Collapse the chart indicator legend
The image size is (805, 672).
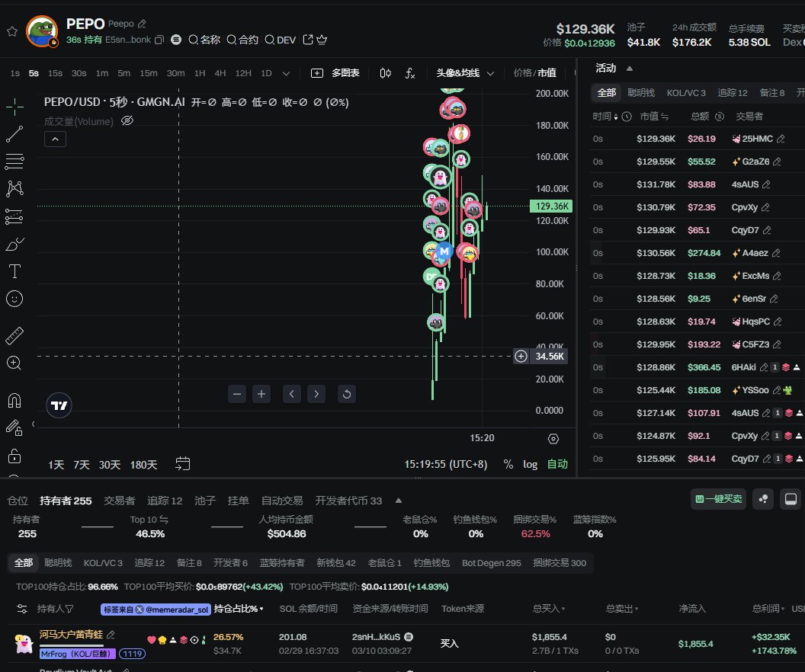click(x=55, y=139)
